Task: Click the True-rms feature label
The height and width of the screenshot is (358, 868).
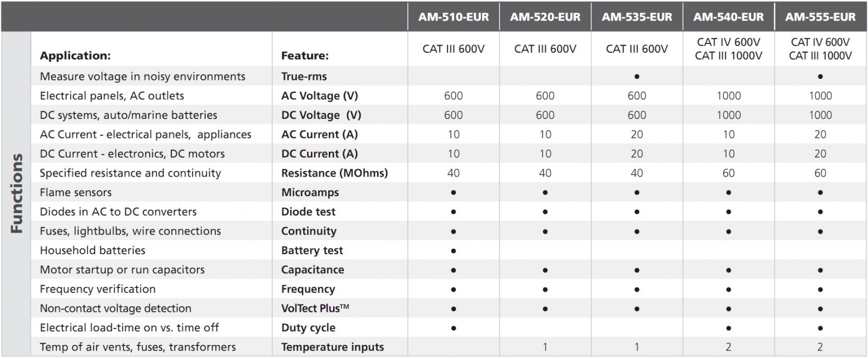Action: (304, 77)
